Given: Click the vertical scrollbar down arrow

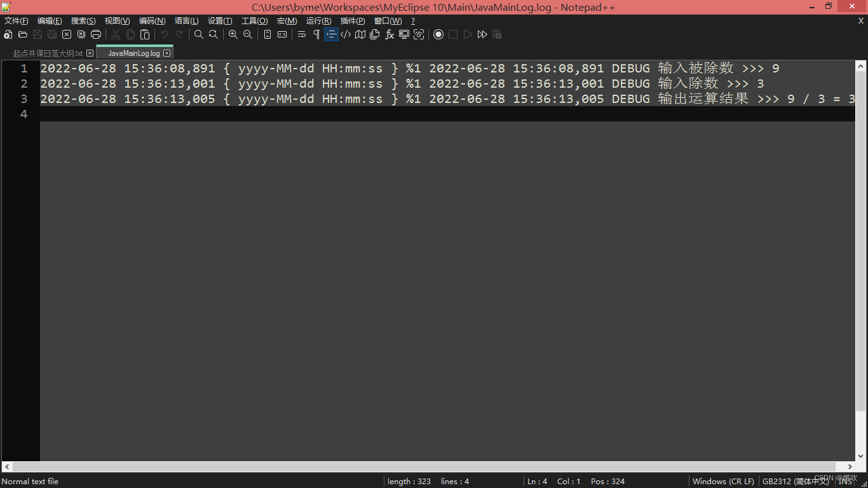Looking at the screenshot, I should click(861, 456).
